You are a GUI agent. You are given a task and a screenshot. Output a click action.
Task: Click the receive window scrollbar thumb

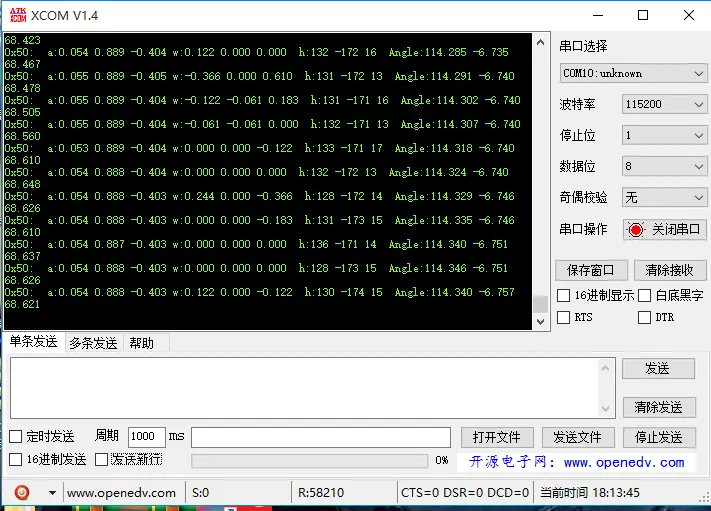coord(541,304)
